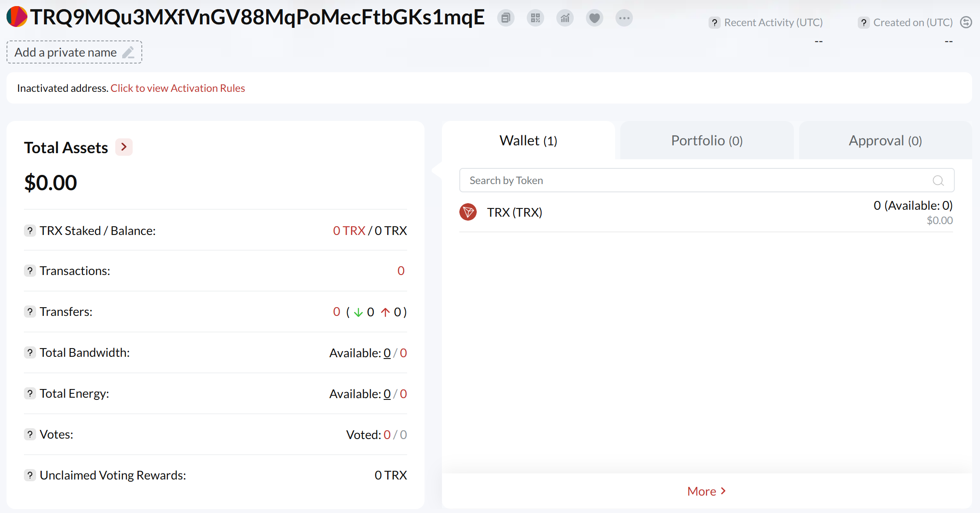This screenshot has width=980, height=513.
Task: Open the three-dots more options menu
Action: pyautogui.click(x=624, y=18)
